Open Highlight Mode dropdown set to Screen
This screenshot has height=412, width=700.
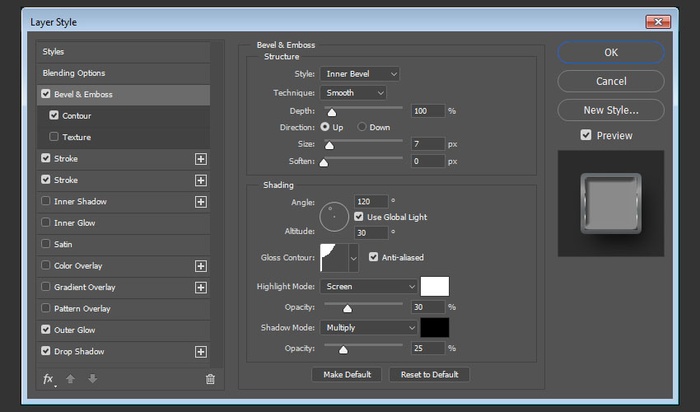(x=369, y=286)
